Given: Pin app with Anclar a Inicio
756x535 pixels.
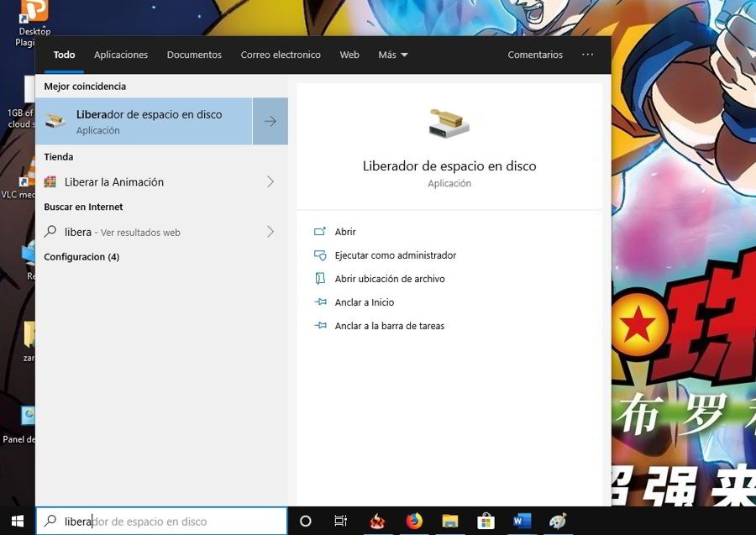Looking at the screenshot, I should tap(364, 302).
